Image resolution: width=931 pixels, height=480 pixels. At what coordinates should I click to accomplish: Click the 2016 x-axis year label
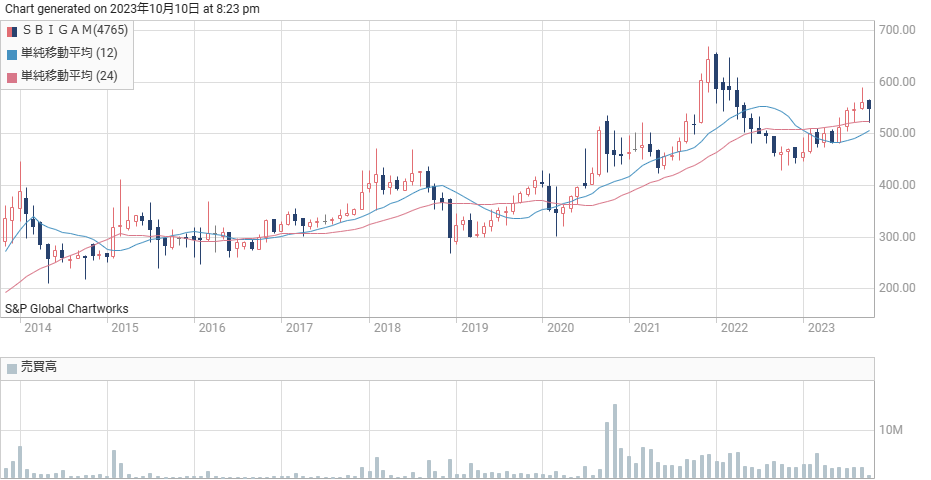coord(211,328)
